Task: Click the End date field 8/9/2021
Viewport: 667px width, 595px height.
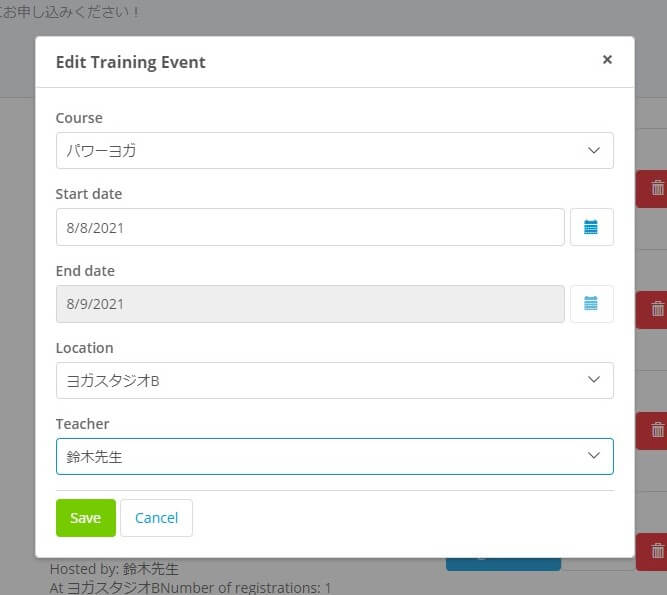Action: point(310,304)
